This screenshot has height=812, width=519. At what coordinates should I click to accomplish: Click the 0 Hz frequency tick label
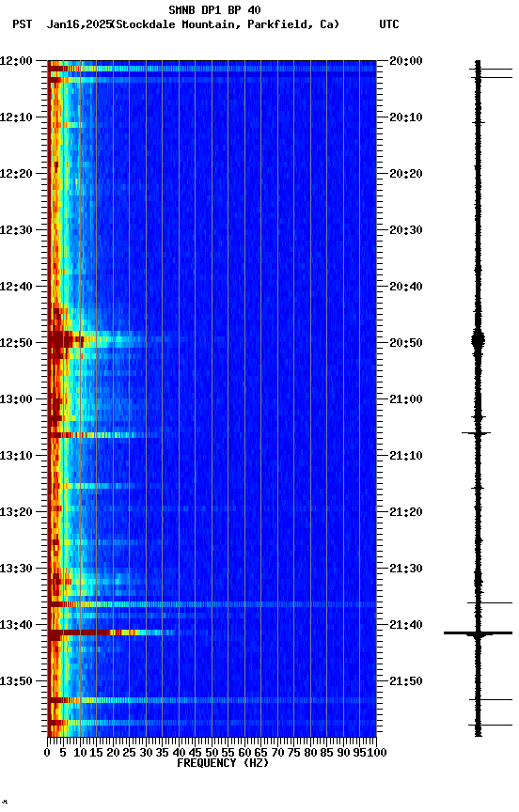(x=47, y=753)
